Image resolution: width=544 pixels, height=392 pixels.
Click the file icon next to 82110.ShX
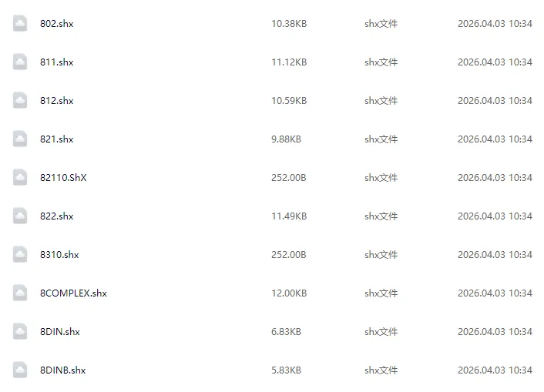[x=20, y=177]
